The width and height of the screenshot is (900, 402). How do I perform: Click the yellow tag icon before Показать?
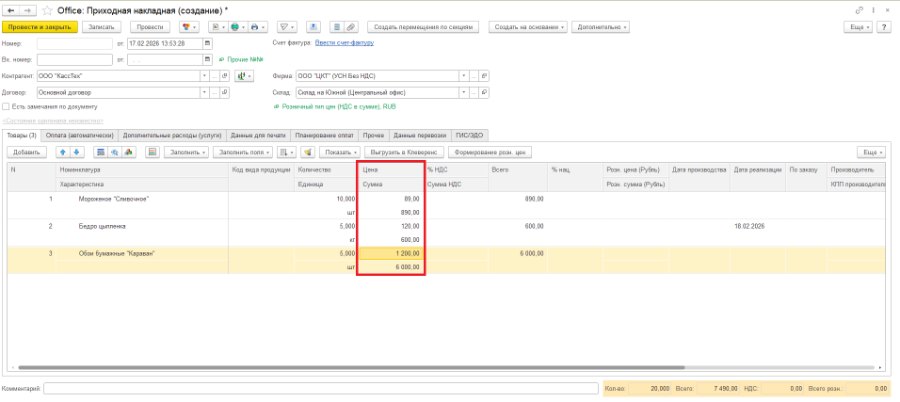[x=308, y=152]
